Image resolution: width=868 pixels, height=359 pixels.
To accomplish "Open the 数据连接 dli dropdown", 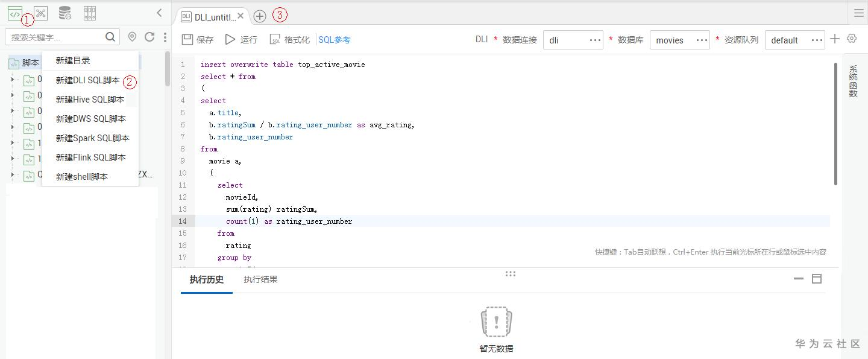I will coord(573,40).
